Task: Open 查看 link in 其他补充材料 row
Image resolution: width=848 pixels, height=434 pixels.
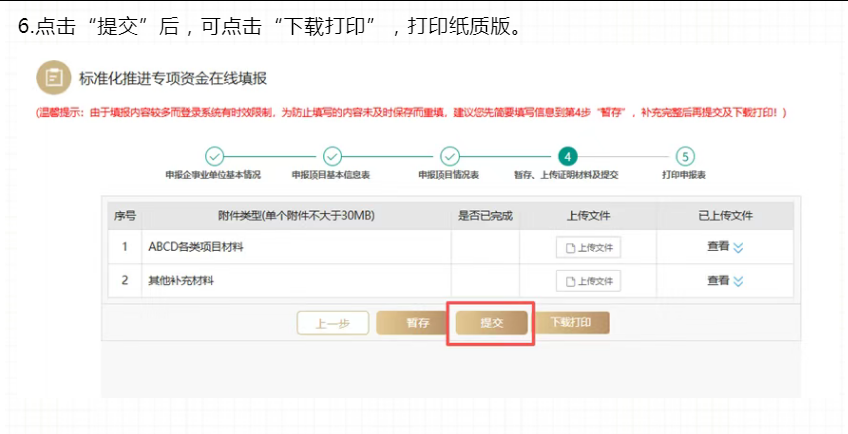Action: pos(718,280)
